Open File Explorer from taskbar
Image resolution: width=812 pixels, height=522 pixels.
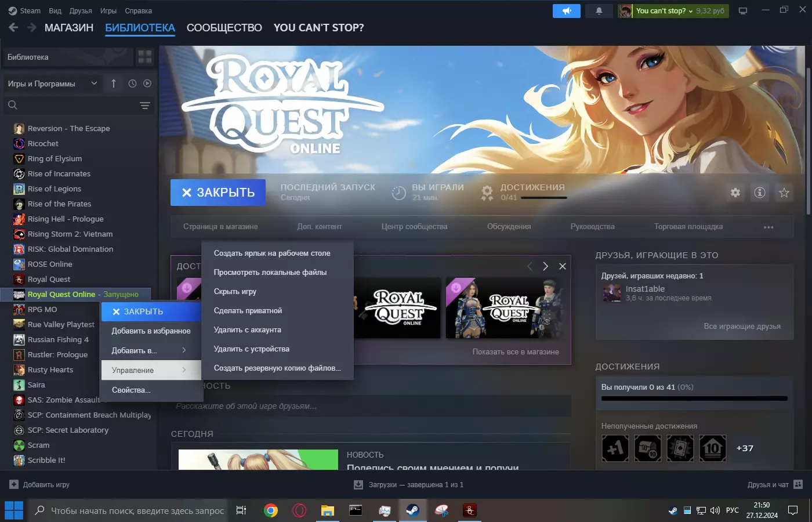coord(328,510)
